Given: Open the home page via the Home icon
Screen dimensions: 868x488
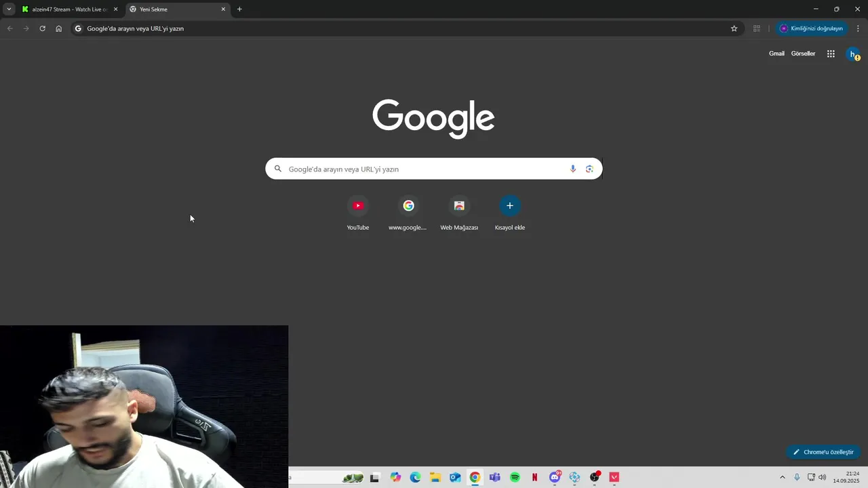Looking at the screenshot, I should point(58,28).
